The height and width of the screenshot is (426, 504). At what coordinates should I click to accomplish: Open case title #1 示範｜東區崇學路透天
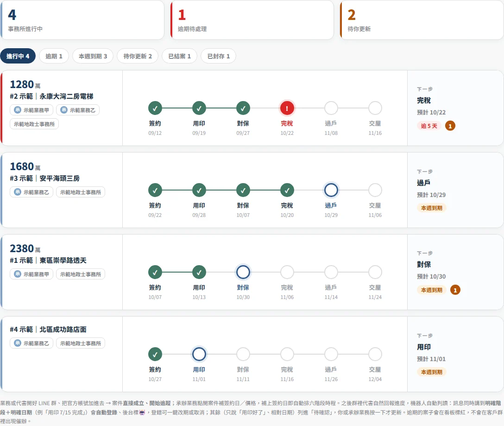(x=48, y=261)
